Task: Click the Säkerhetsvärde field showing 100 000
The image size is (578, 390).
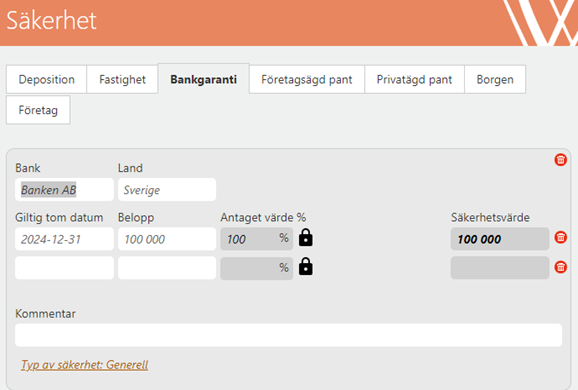Action: (500, 239)
